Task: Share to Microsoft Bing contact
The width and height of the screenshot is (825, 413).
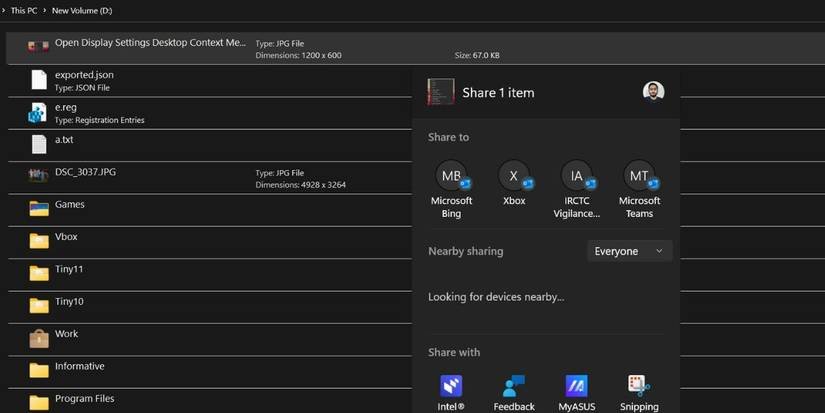Action: pyautogui.click(x=451, y=177)
